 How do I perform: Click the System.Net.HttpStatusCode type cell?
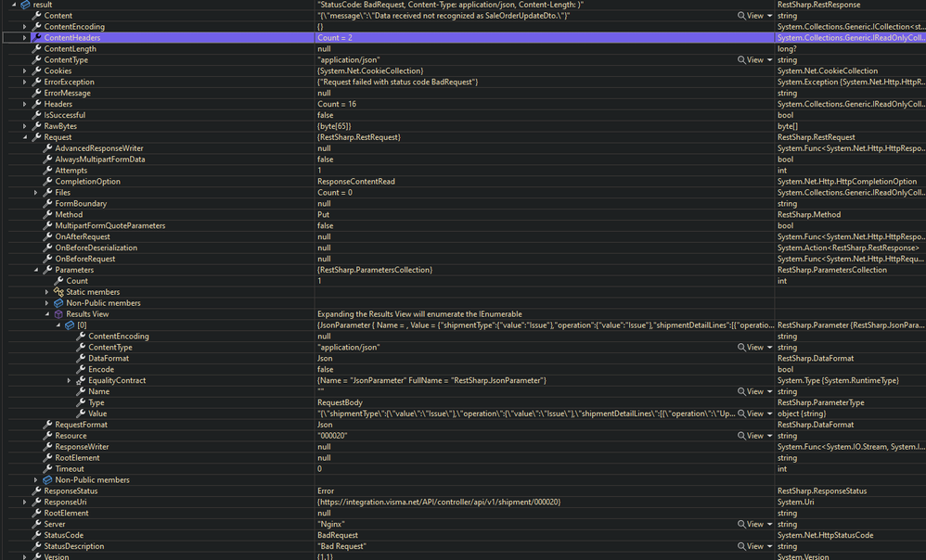coord(826,535)
